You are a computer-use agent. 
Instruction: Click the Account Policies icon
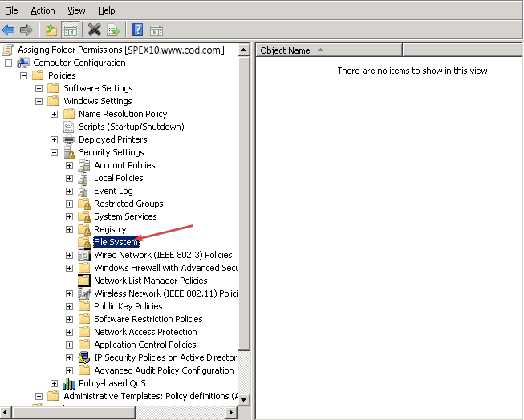(84, 165)
